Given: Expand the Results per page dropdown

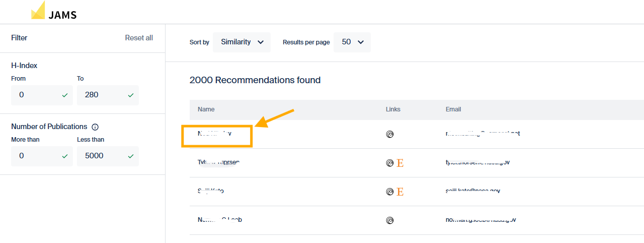Looking at the screenshot, I should (x=352, y=42).
